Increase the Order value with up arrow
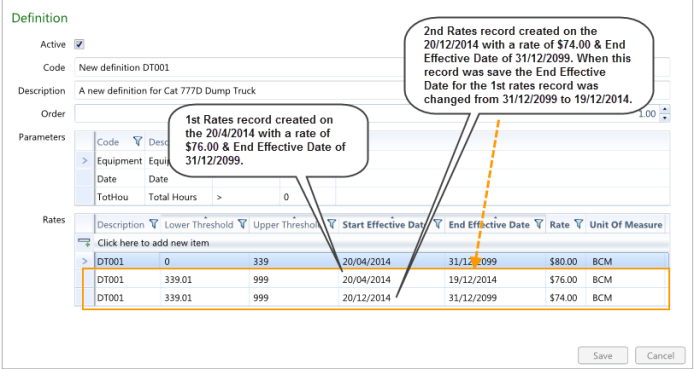 [664, 109]
